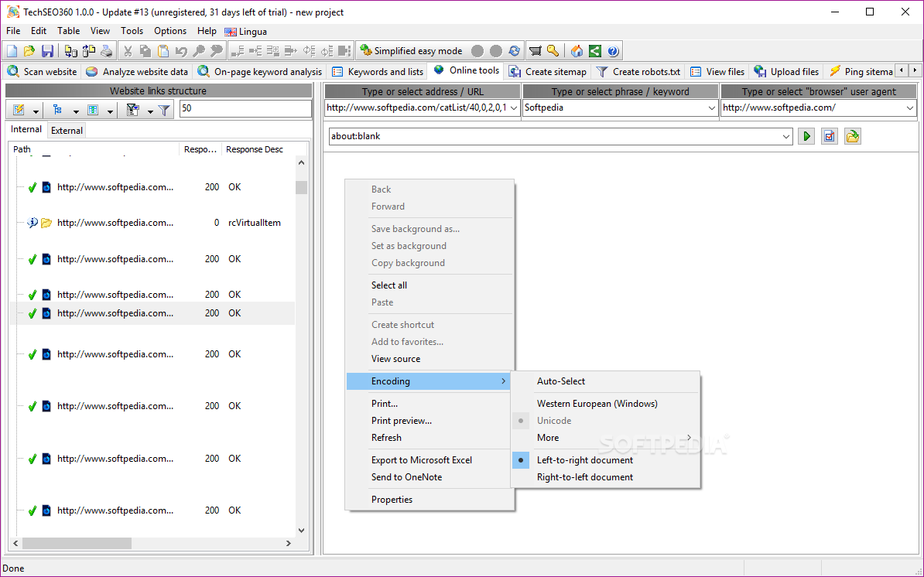
Task: Click the Save project floppy icon
Action: pos(47,51)
